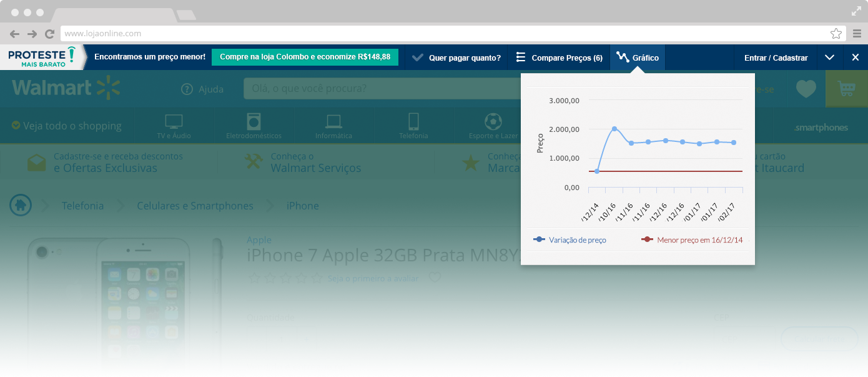Collapse the Proteste bar with the chevron

829,58
